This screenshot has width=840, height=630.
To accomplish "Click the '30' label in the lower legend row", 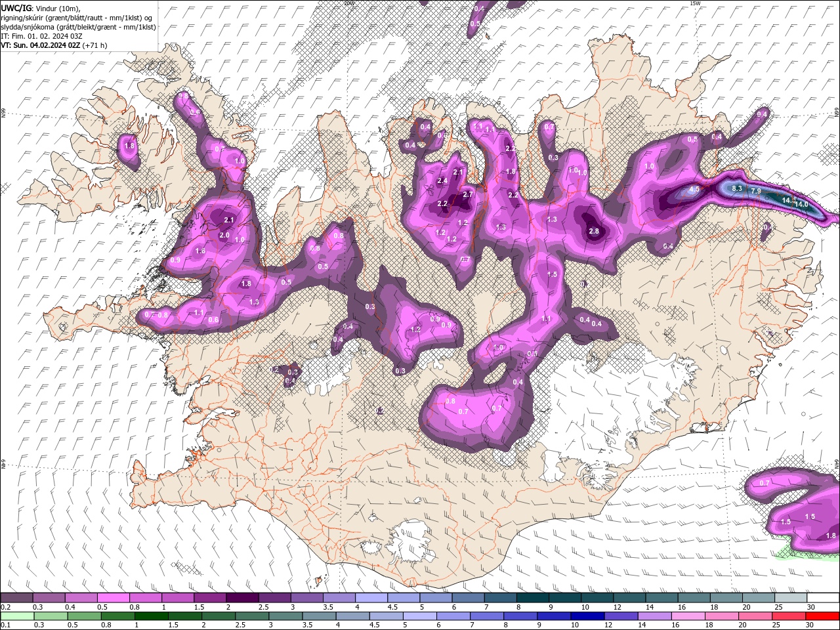I will [811, 625].
